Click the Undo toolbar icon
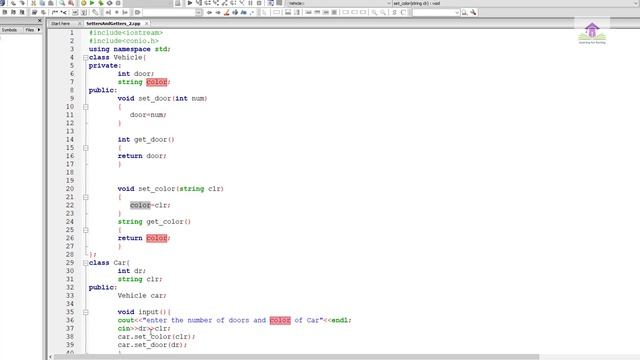 [x=13, y=3]
